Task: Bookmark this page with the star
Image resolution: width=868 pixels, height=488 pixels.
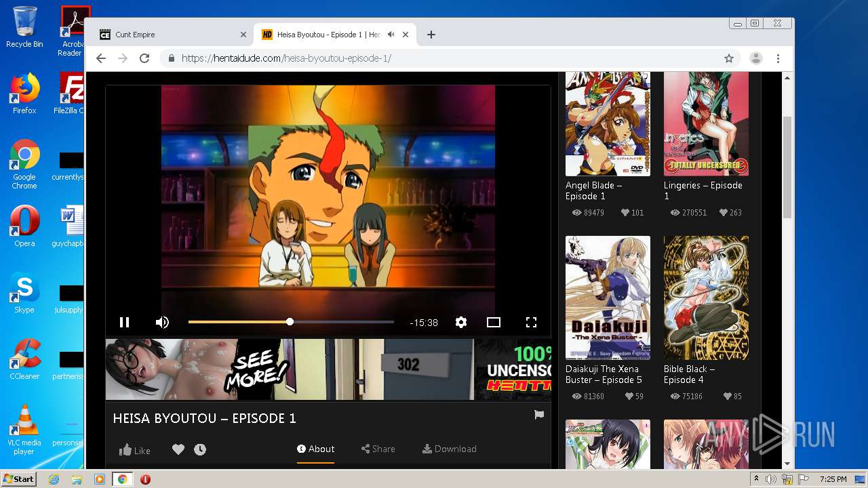Action: (729, 58)
